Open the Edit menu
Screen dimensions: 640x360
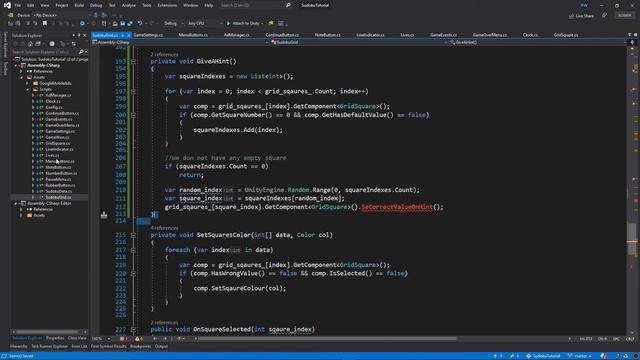tap(31, 5)
